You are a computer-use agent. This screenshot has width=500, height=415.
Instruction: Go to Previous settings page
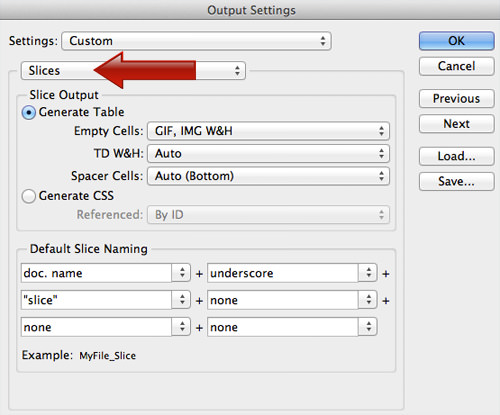pyautogui.click(x=456, y=98)
